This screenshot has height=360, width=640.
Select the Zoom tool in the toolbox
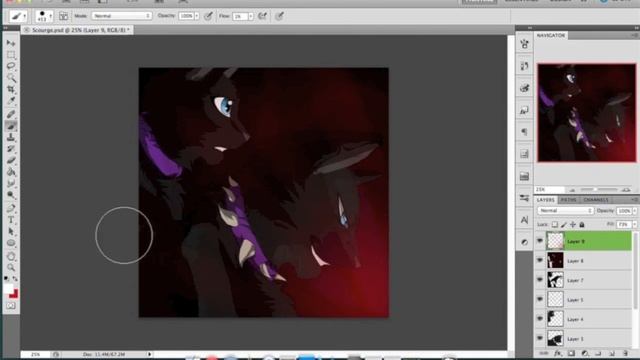11,268
